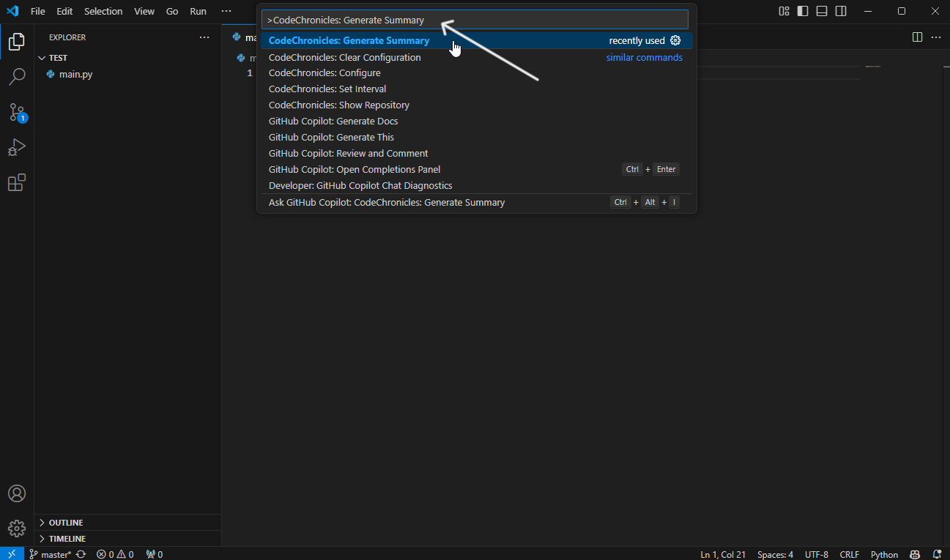The height and width of the screenshot is (560, 950).
Task: Open the notifications bell icon
Action: [x=937, y=554]
